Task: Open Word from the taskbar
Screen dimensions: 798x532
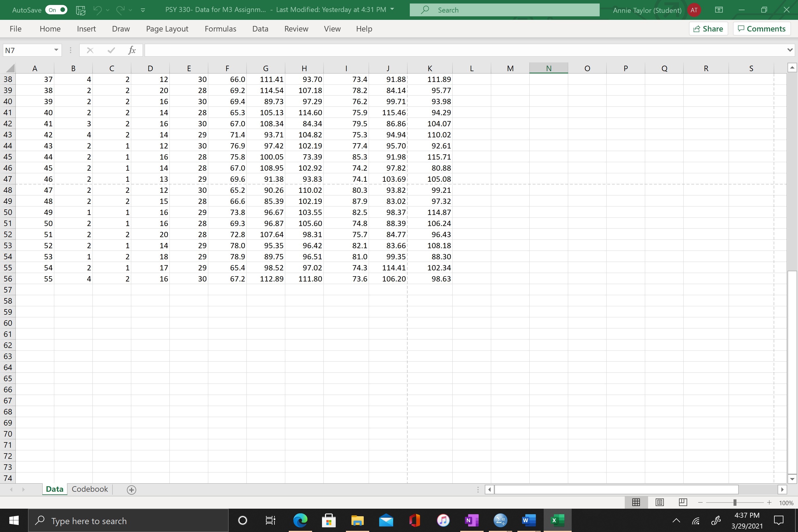Action: pos(528,520)
